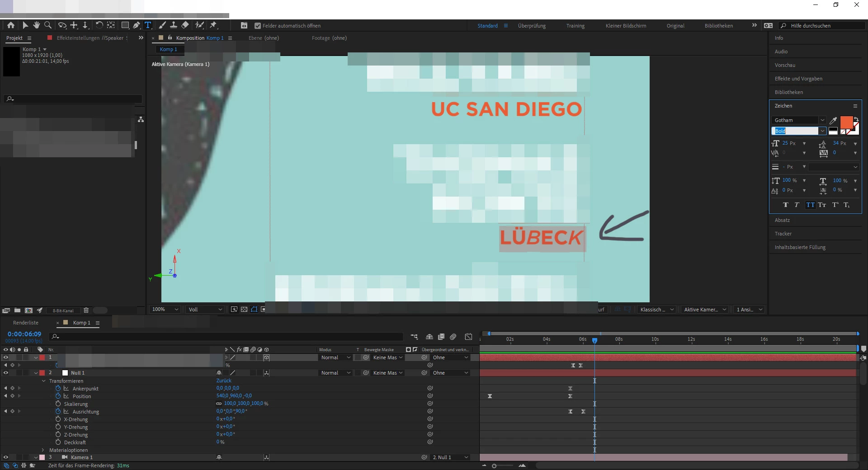Open the Renderliste tab
This screenshot has height=470, width=868.
pos(26,323)
